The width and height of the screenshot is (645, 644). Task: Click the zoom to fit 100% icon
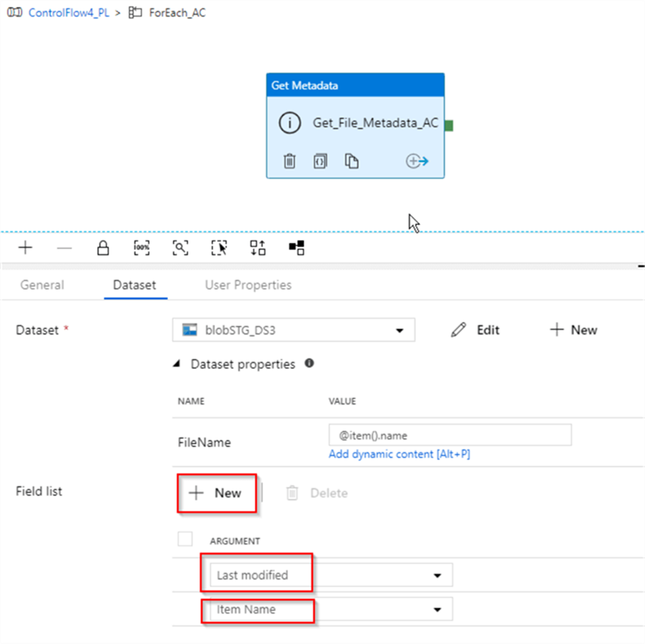coord(142,248)
